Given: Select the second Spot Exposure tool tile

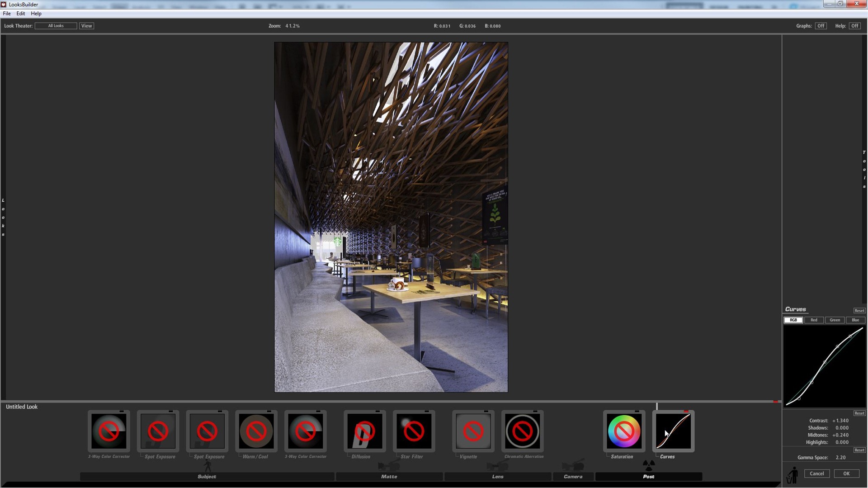Looking at the screenshot, I should click(207, 431).
